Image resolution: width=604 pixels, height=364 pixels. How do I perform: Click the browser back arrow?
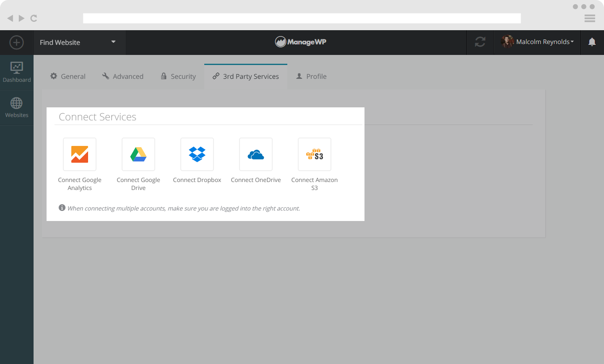point(10,18)
